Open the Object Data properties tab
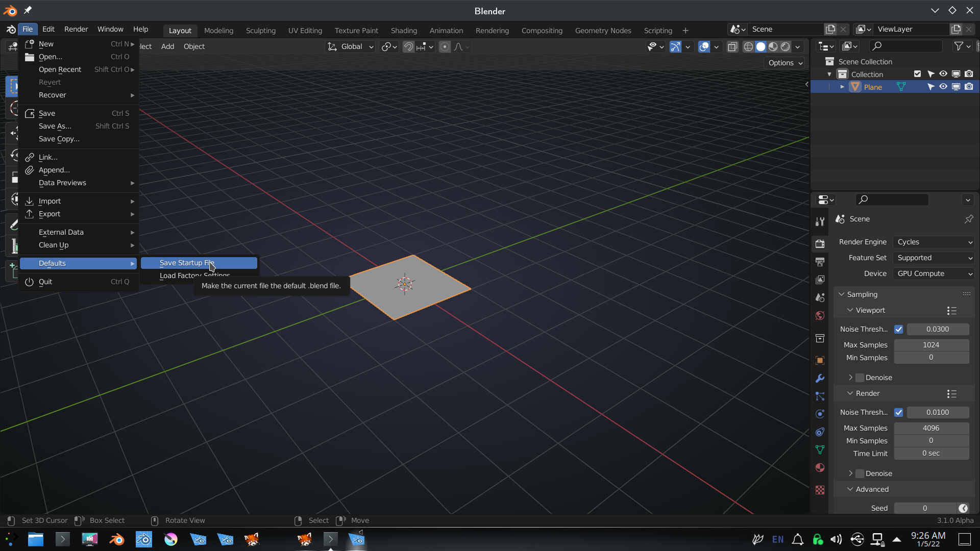 click(x=820, y=450)
